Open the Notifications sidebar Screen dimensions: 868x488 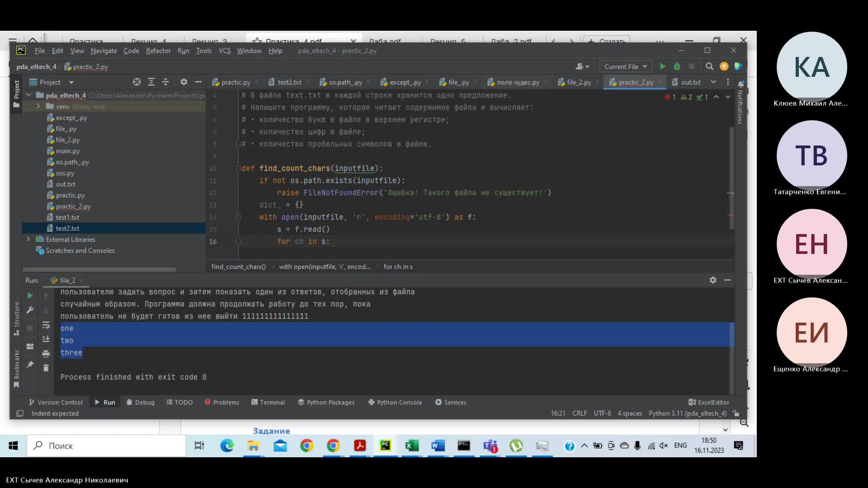pyautogui.click(x=741, y=103)
